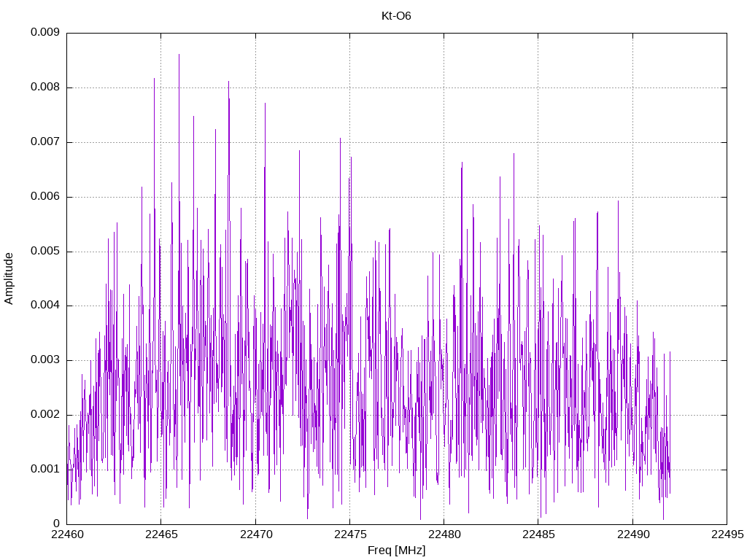Click the 0.001 y-axis tick label

click(45, 469)
